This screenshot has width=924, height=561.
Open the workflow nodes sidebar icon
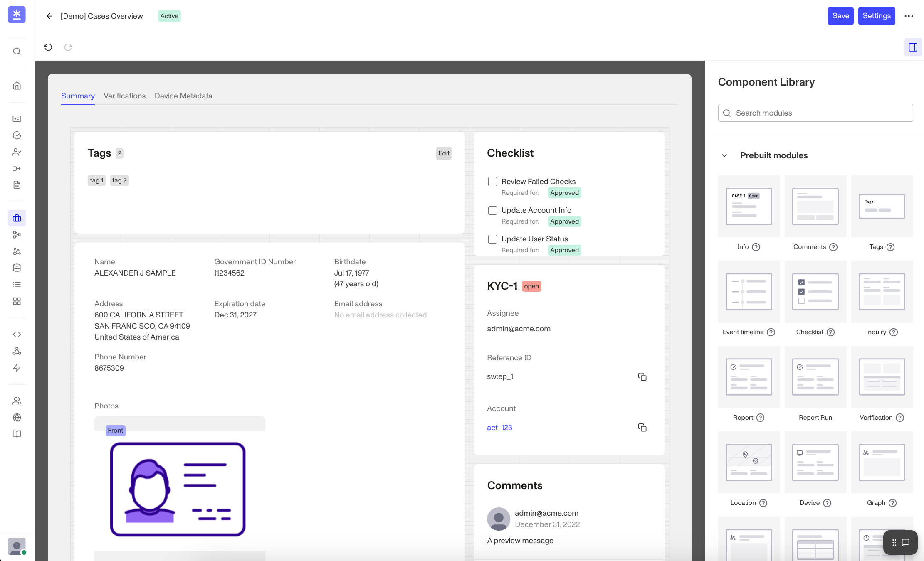pyautogui.click(x=17, y=235)
